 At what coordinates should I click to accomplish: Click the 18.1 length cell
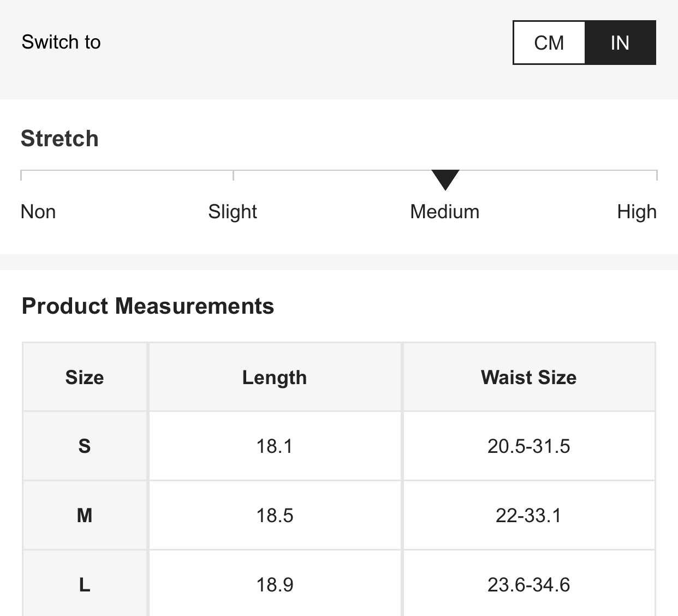pos(275,446)
